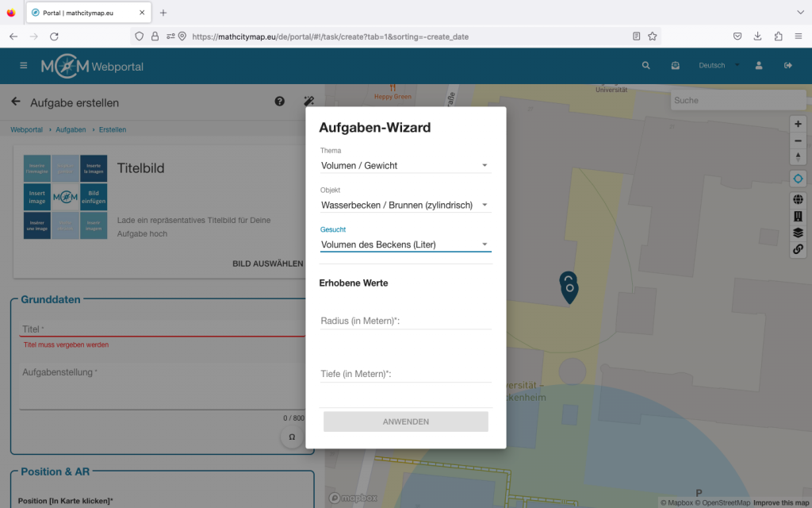Image resolution: width=812 pixels, height=508 pixels.
Task: Click the Radius (in Metern) input field
Action: [405, 321]
